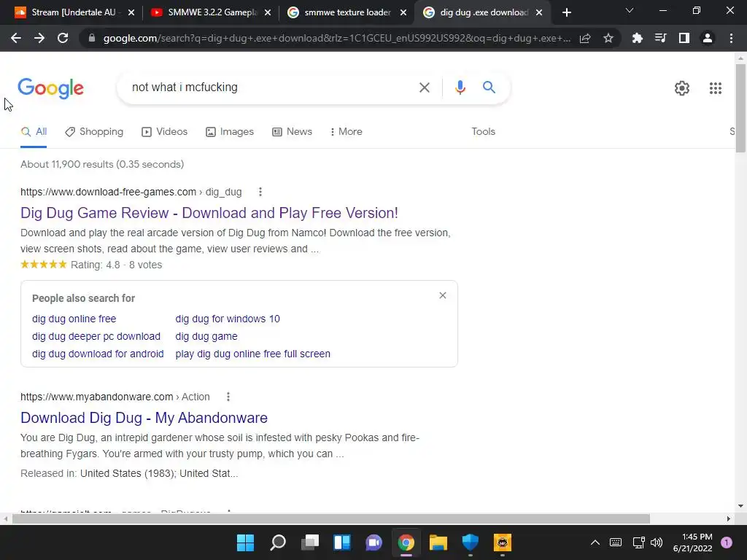Image resolution: width=747 pixels, height=560 pixels.
Task: Open a new browser tab
Action: [566, 12]
